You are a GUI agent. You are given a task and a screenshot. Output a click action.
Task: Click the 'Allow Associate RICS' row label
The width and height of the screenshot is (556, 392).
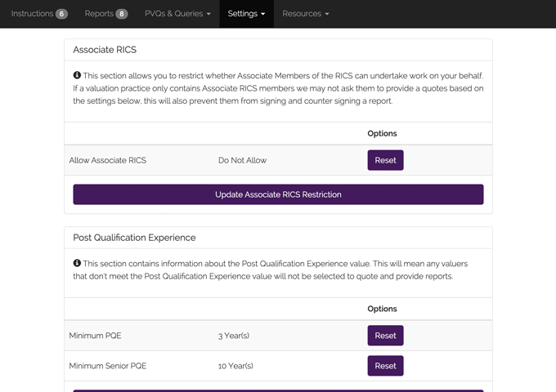tap(108, 160)
